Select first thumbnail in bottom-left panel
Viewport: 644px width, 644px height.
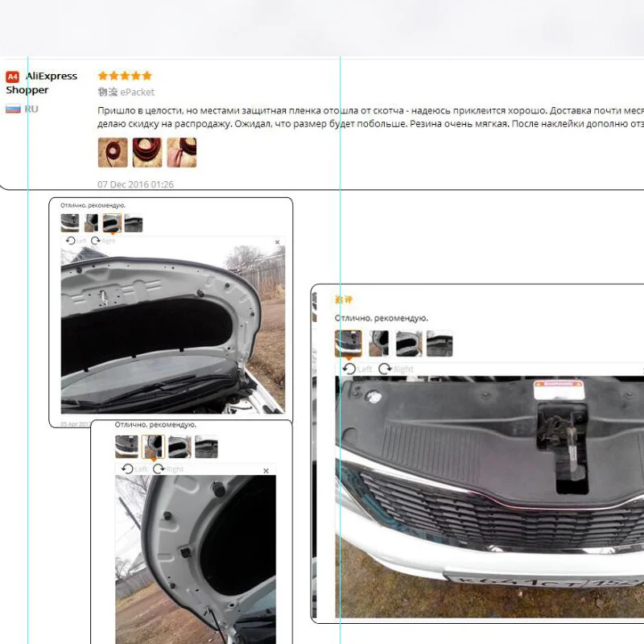(126, 447)
